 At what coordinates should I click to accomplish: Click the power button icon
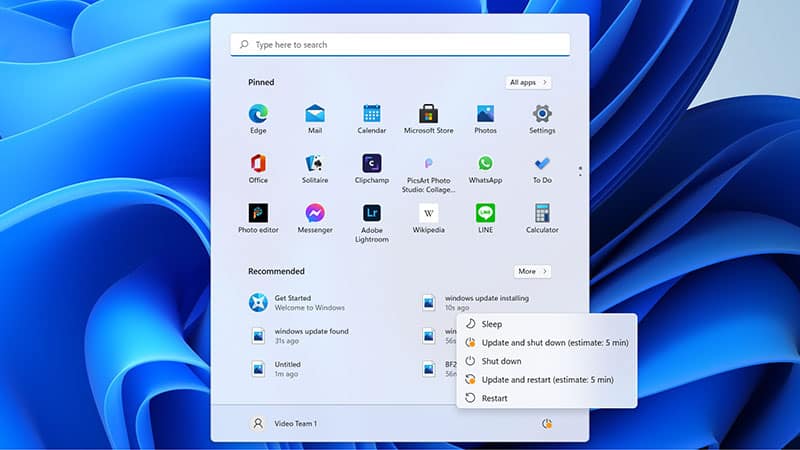tap(546, 424)
